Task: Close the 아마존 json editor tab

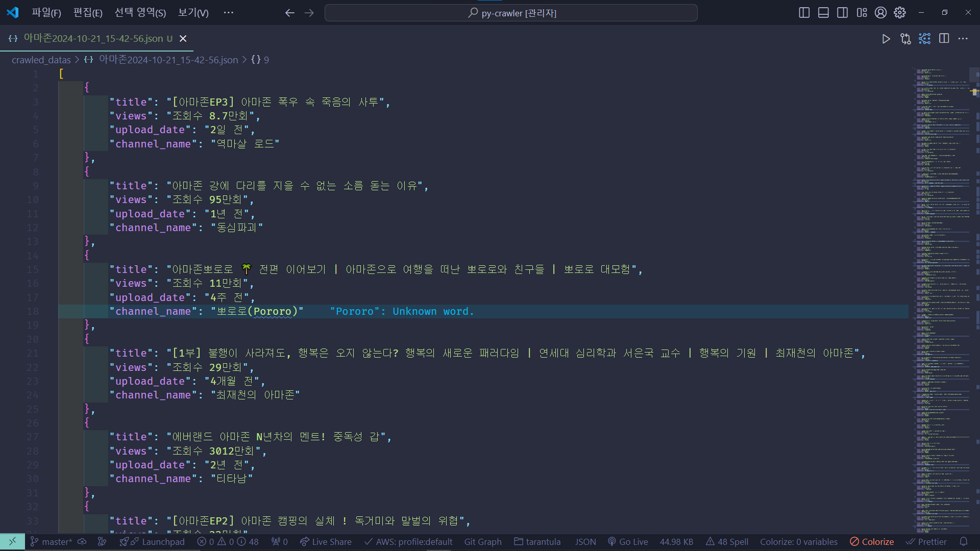Action: 183,39
